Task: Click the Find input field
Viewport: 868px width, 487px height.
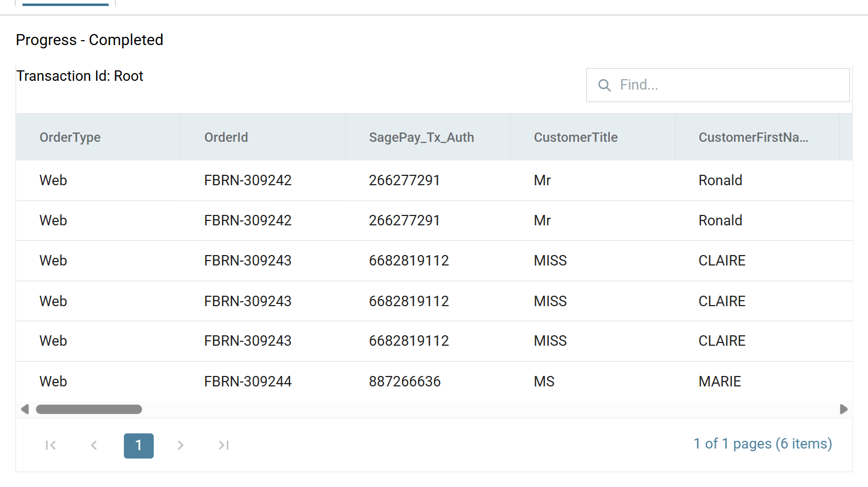Action: 717,85
